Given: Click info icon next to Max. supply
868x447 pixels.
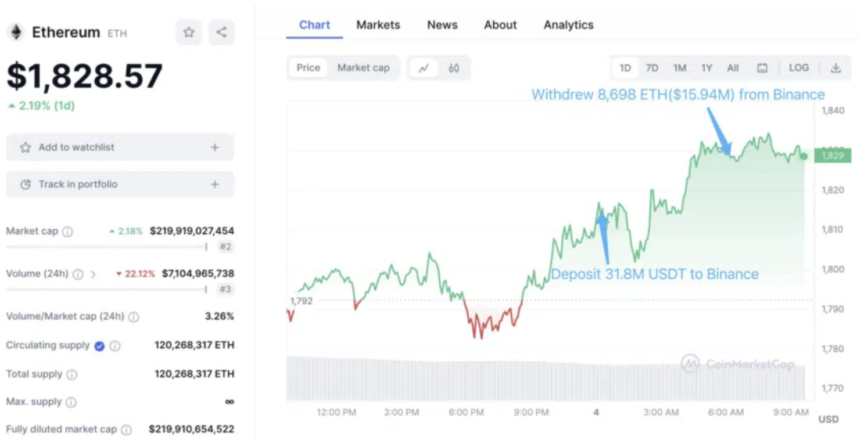Looking at the screenshot, I should 71,402.
